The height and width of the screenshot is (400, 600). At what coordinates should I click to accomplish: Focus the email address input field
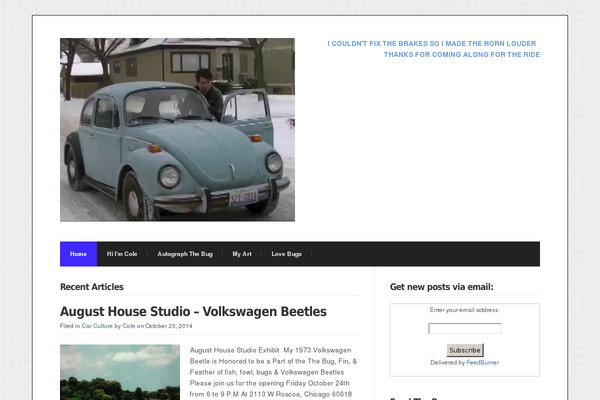(x=465, y=328)
